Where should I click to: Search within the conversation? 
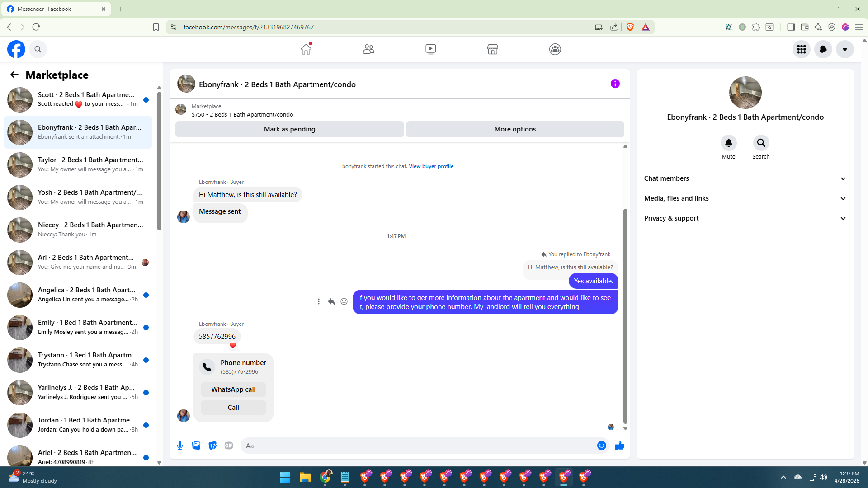click(761, 143)
